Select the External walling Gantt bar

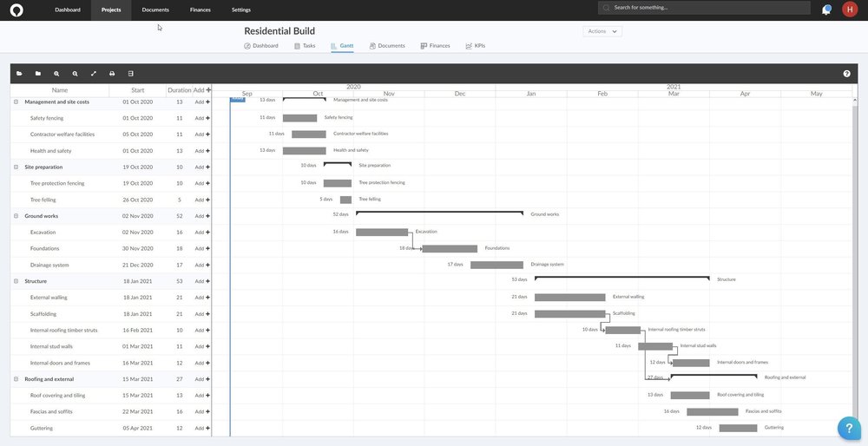[569, 298]
